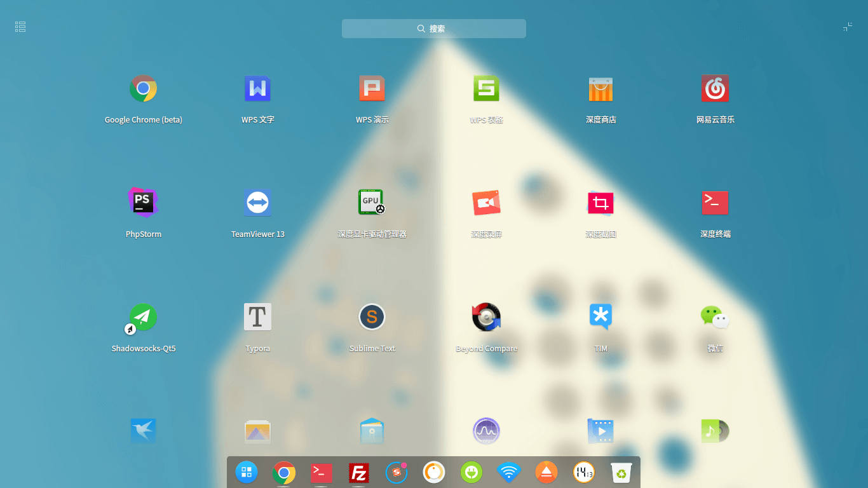Open terminal from the dock
The height and width of the screenshot is (488, 868).
click(x=322, y=472)
